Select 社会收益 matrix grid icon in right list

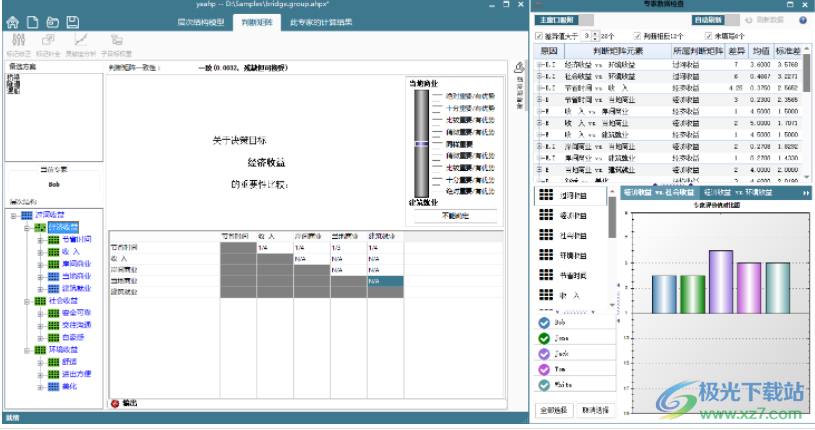[x=546, y=235]
